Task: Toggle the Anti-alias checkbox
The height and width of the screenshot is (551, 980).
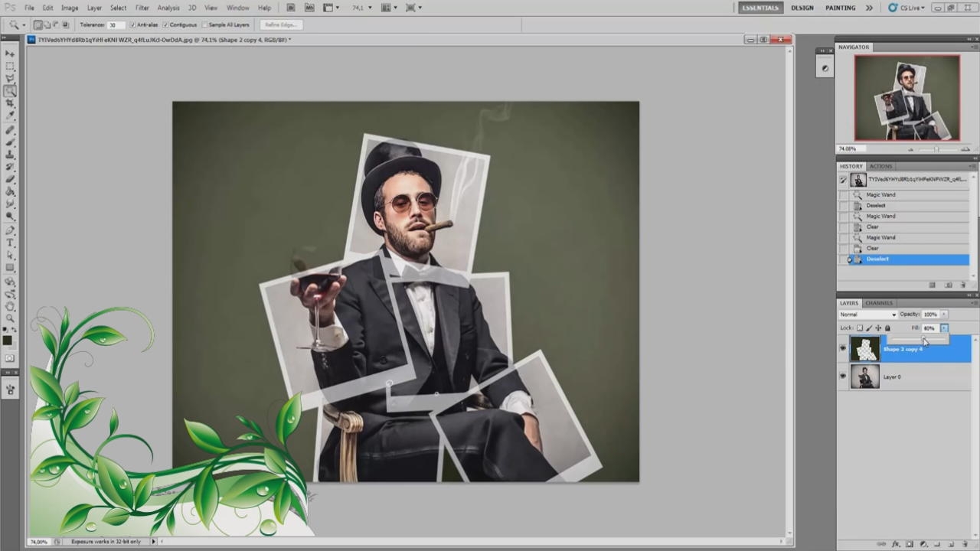Action: tap(132, 24)
